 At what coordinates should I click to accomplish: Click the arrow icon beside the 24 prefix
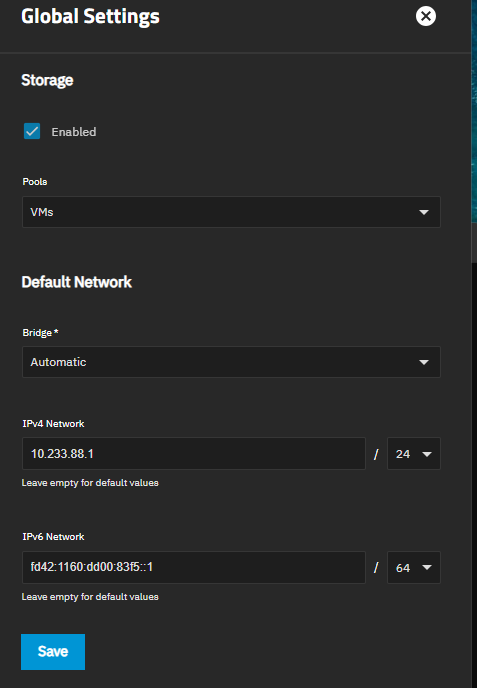pyautogui.click(x=427, y=454)
